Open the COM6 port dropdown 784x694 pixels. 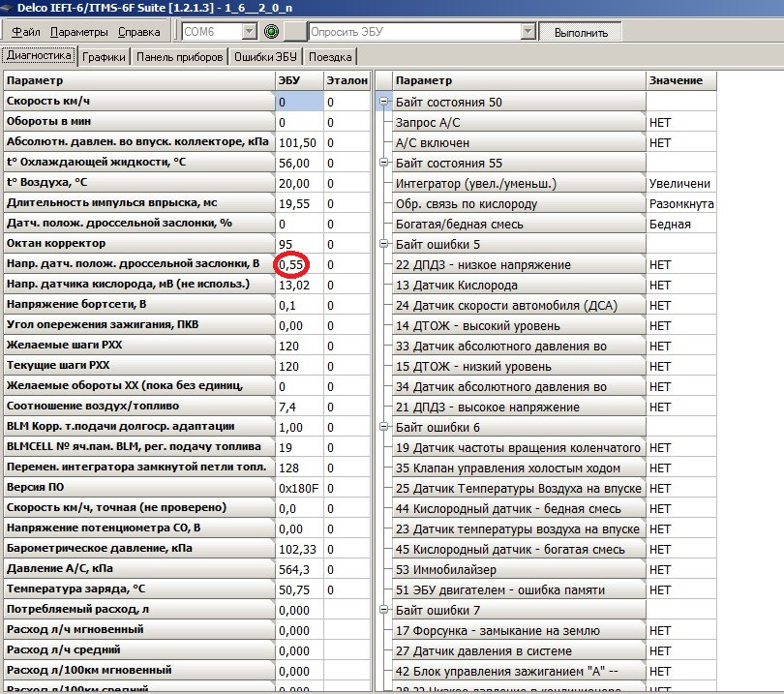tap(249, 32)
